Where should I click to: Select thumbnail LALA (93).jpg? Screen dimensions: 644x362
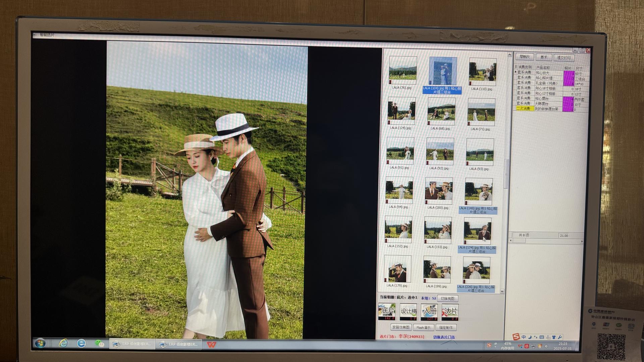(480, 152)
